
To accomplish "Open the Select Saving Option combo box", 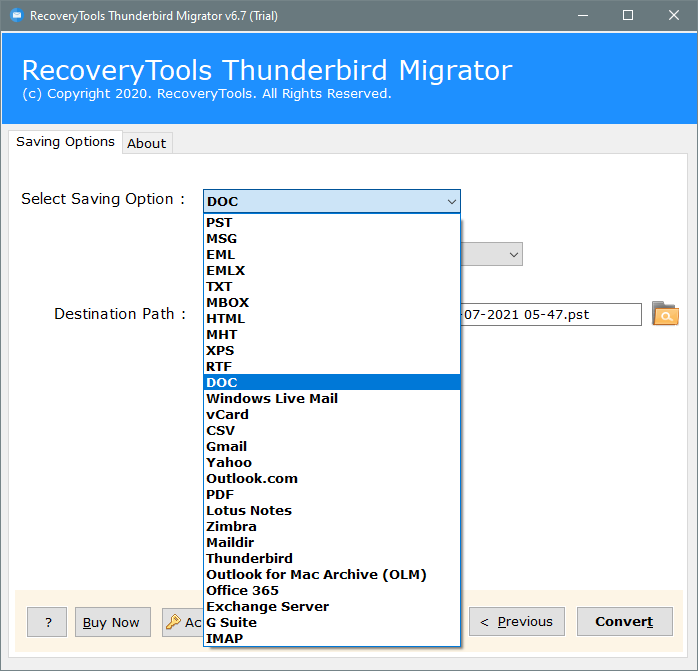I will (332, 201).
